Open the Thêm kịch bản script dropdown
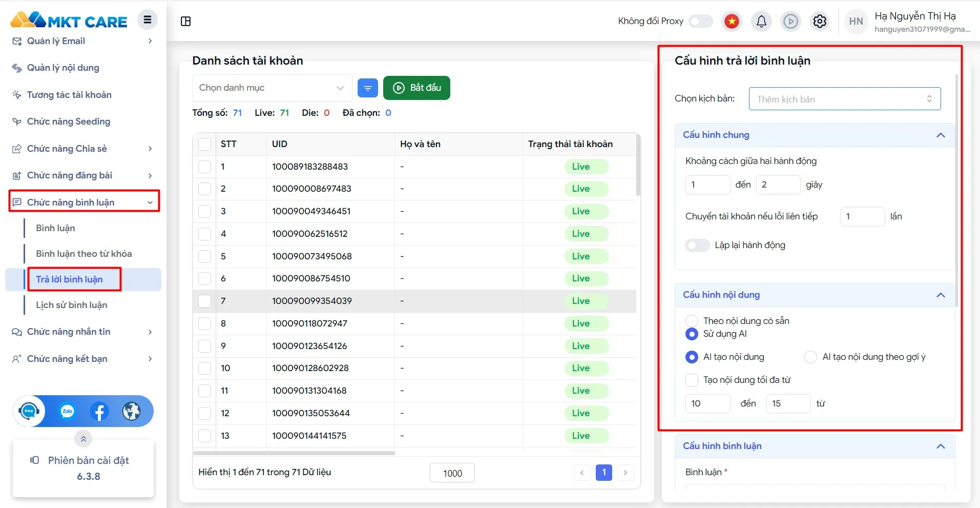The width and height of the screenshot is (980, 508). click(x=844, y=99)
